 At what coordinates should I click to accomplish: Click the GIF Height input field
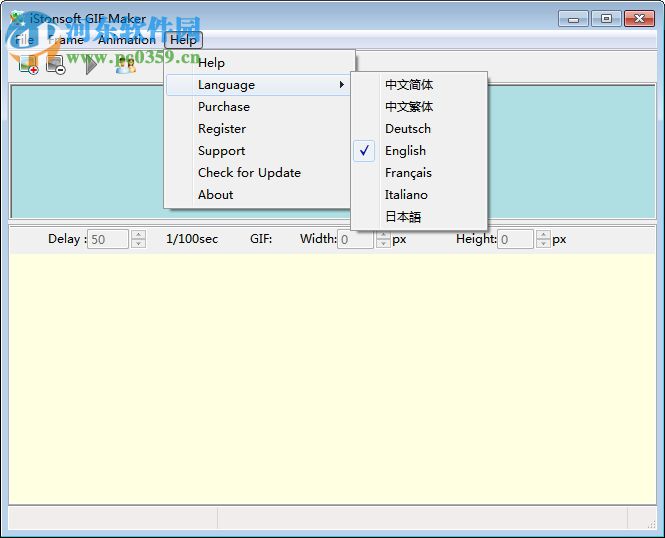point(515,239)
